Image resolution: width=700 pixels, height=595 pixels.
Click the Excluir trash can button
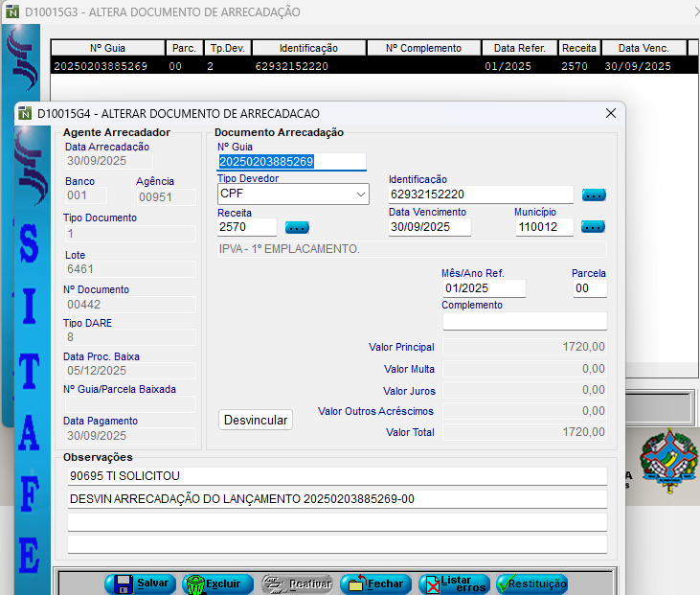[x=217, y=584]
